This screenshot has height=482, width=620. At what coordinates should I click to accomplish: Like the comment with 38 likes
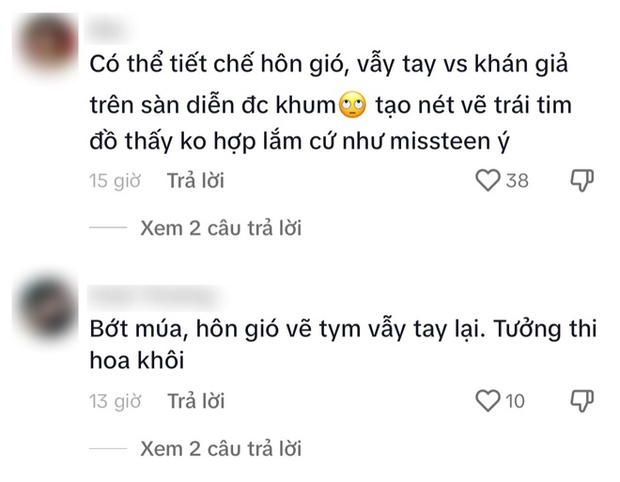point(487,181)
